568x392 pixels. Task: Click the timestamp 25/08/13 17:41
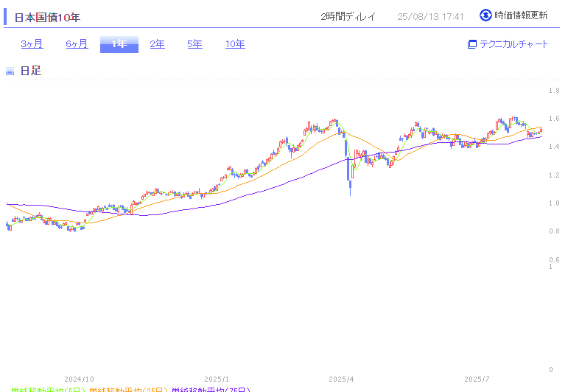[430, 17]
